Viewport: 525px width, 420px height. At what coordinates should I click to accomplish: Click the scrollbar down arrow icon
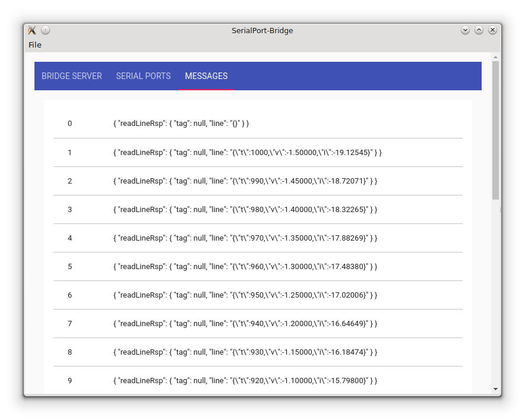(494, 390)
